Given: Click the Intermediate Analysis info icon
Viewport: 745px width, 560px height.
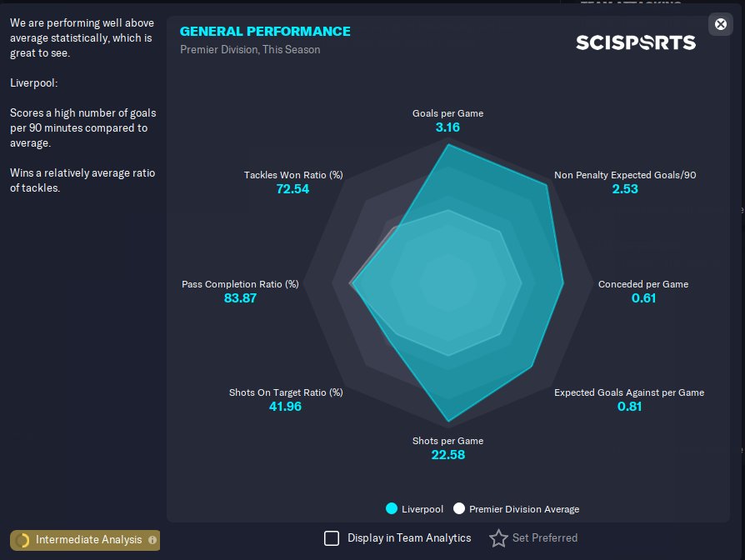Looking at the screenshot, I should click(152, 540).
